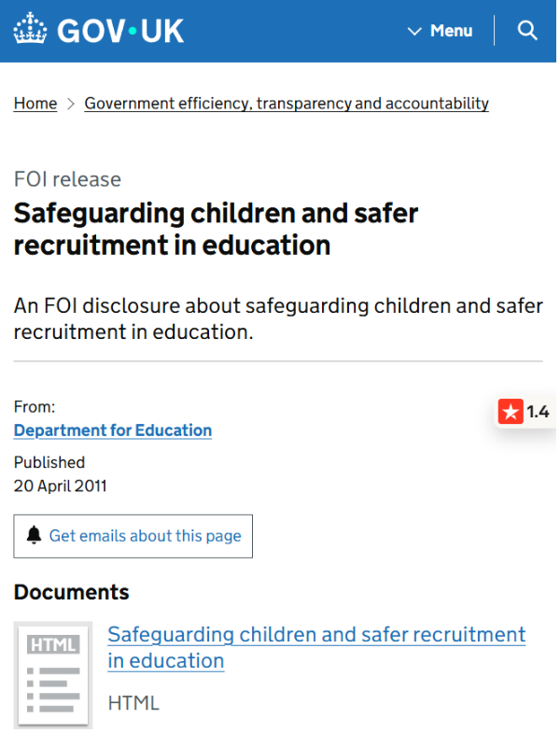Click the breadcrumb chevron separator after Home

(71, 104)
